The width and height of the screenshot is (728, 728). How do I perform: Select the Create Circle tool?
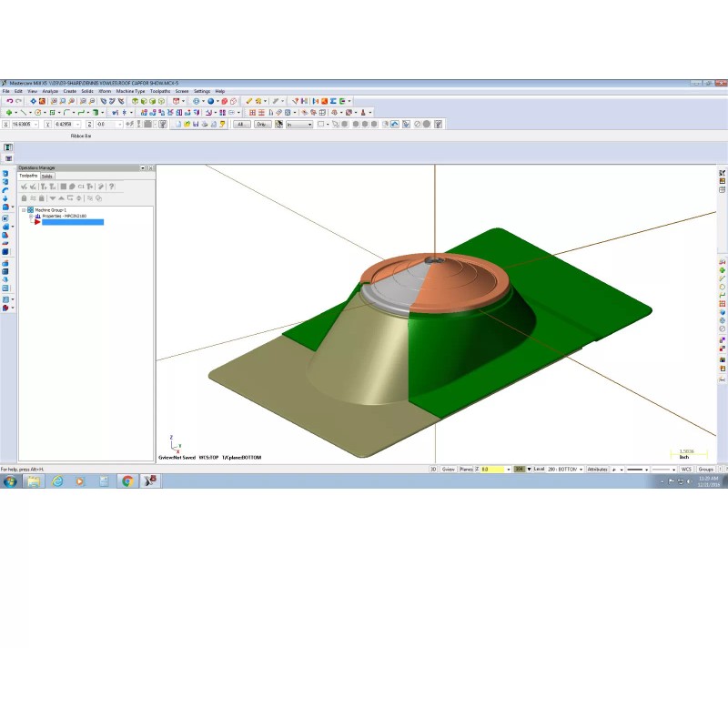tap(37, 112)
